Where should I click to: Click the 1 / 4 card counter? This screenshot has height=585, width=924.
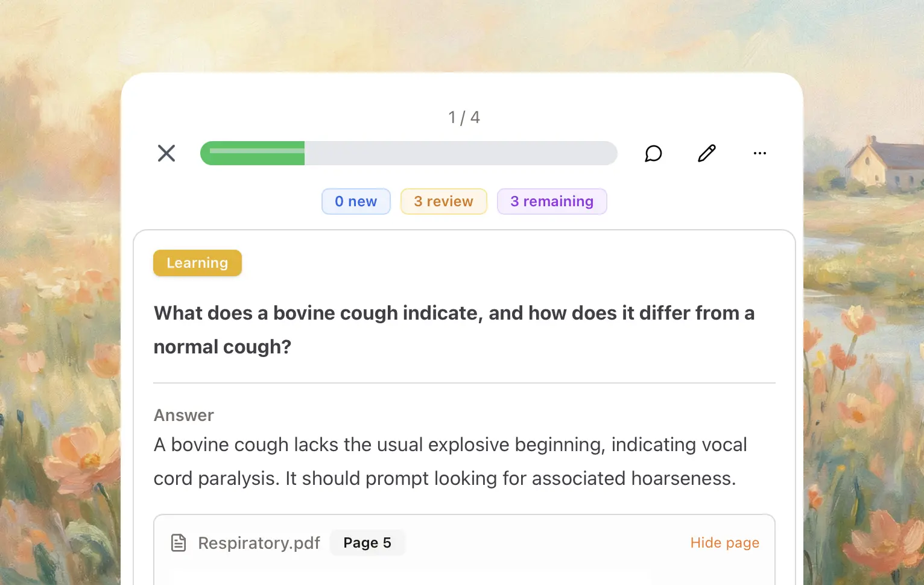tap(463, 118)
